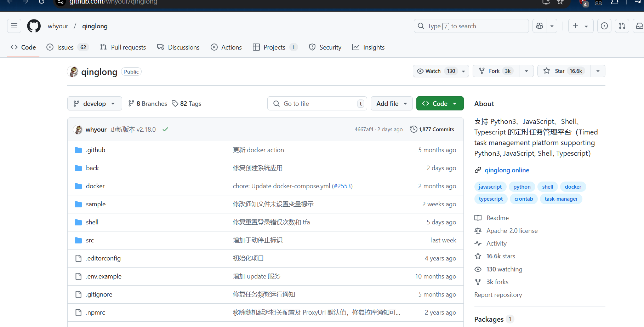
Task: Expand the Copilot dropdown arrow in header
Action: point(552,26)
